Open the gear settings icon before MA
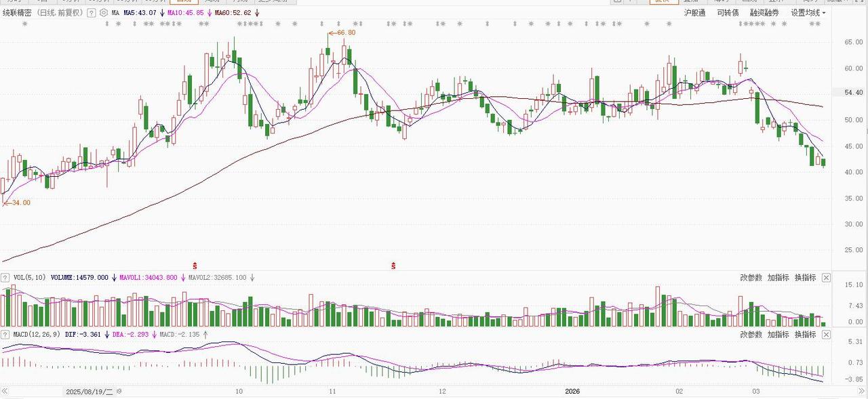868x399 pixels. (103, 13)
